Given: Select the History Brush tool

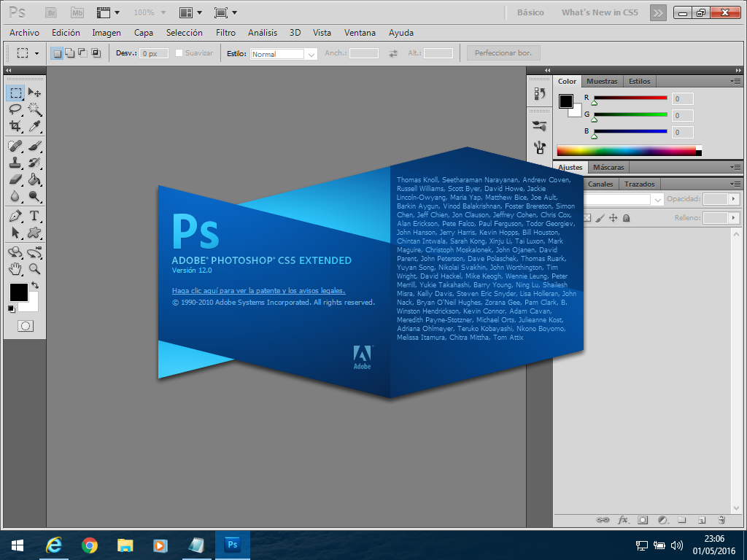Looking at the screenshot, I should (x=34, y=163).
